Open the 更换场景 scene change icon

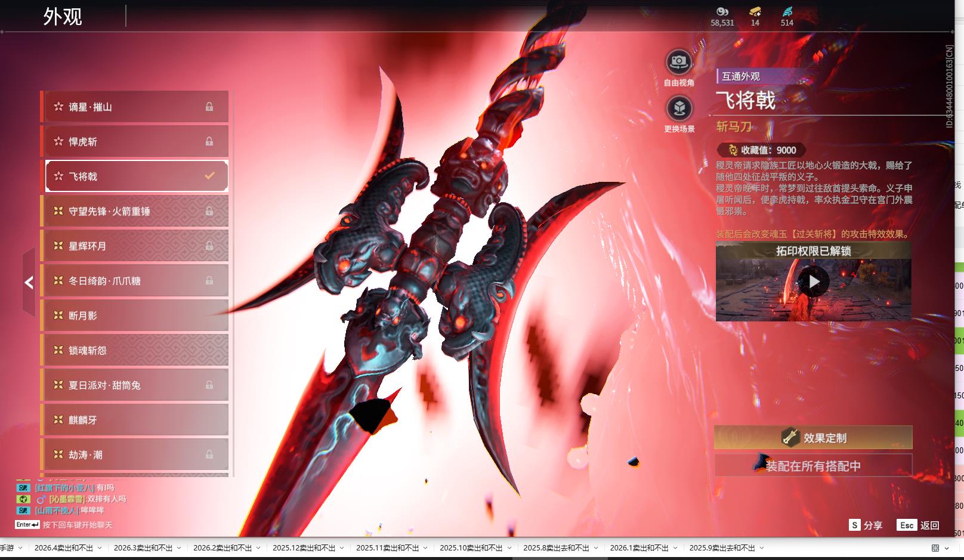click(x=679, y=109)
